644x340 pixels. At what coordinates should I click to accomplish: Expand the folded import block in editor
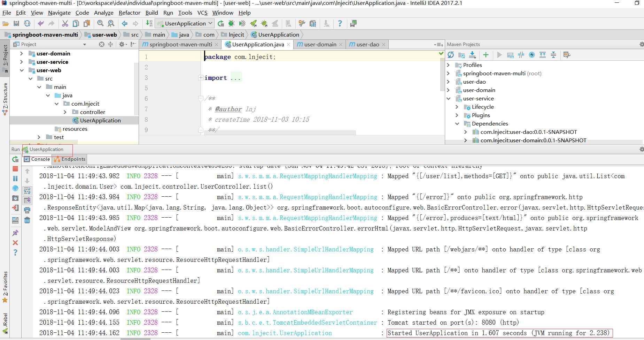201,77
